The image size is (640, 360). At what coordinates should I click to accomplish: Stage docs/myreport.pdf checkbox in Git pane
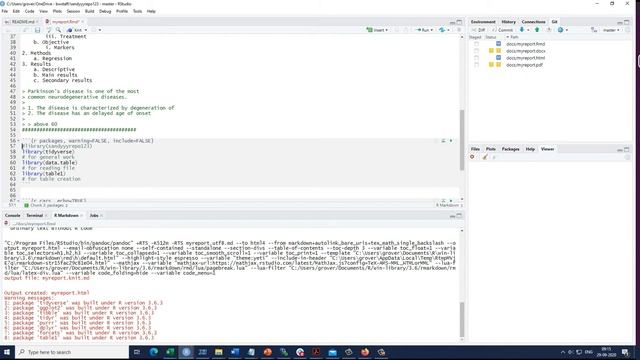(x=476, y=65)
